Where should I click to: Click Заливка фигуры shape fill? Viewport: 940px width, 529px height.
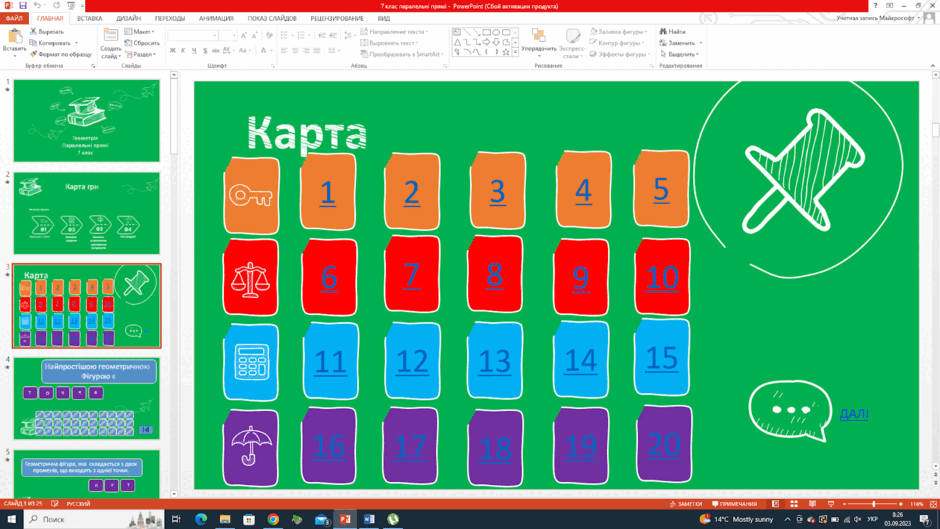(x=619, y=32)
